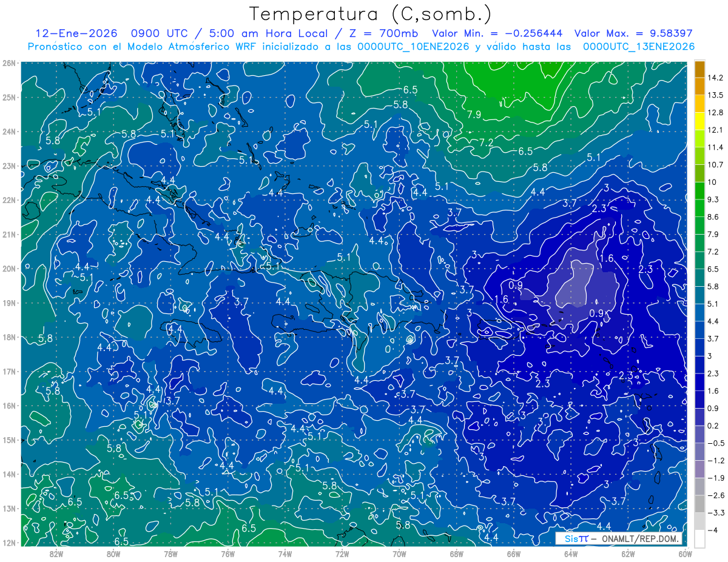
Task: Click the '24N' latitude axis label
Action: [x=10, y=132]
